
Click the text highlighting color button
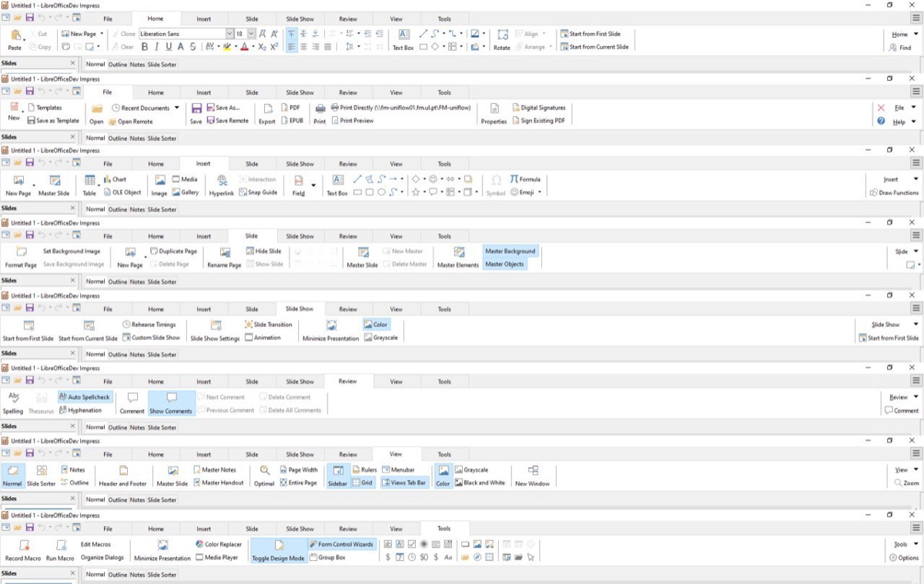pos(226,47)
